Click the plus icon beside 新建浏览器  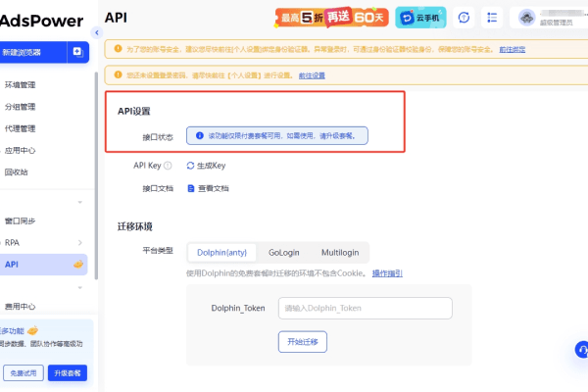click(x=78, y=52)
